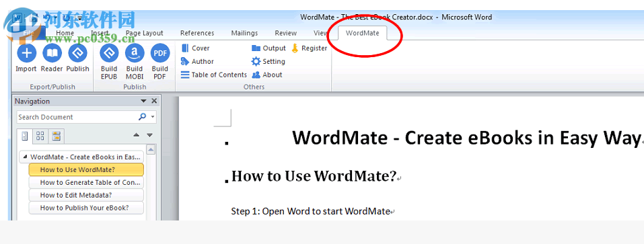Image resolution: width=644 pixels, height=244 pixels.
Task: Switch to the Home tab
Action: pyautogui.click(x=65, y=33)
